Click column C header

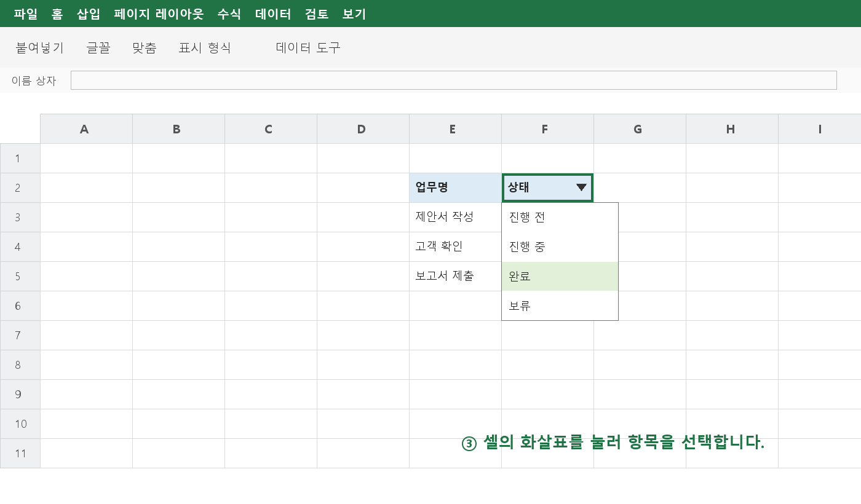(x=271, y=129)
